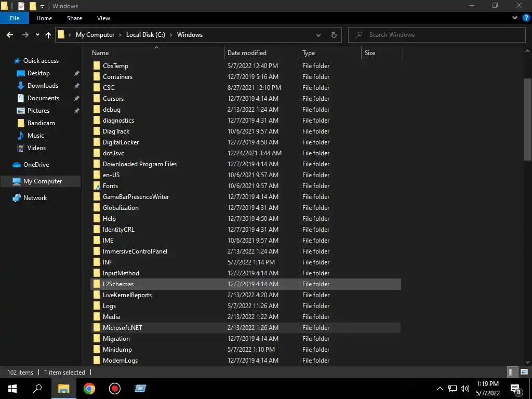Sort by the Type column header

(309, 52)
